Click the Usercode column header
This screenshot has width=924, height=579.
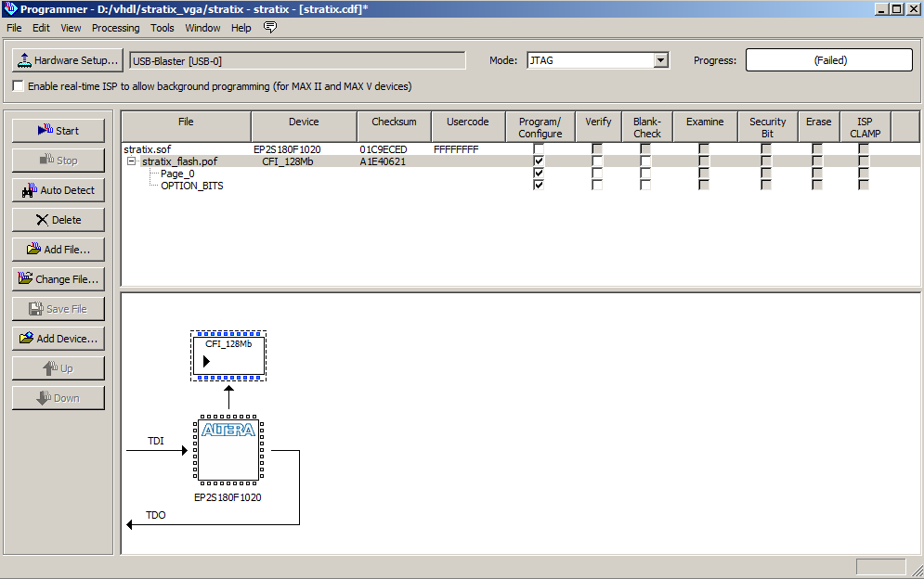point(468,126)
